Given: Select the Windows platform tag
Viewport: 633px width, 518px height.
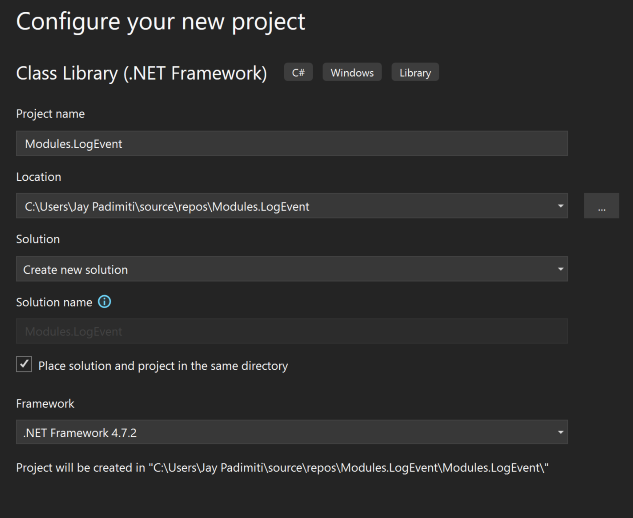Looking at the screenshot, I should [352, 72].
